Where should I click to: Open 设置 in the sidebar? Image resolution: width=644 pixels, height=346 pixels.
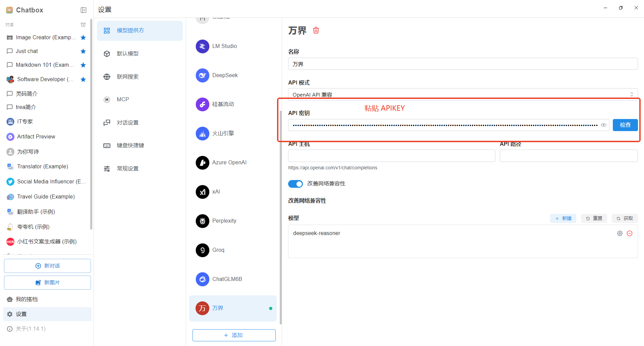pyautogui.click(x=47, y=314)
